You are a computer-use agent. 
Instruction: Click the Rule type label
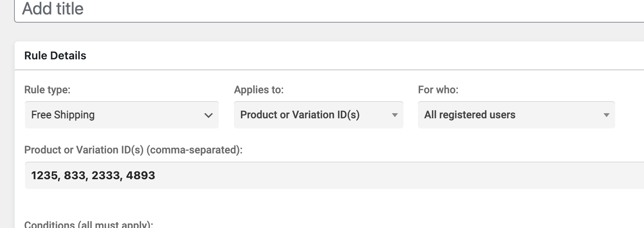click(x=47, y=90)
